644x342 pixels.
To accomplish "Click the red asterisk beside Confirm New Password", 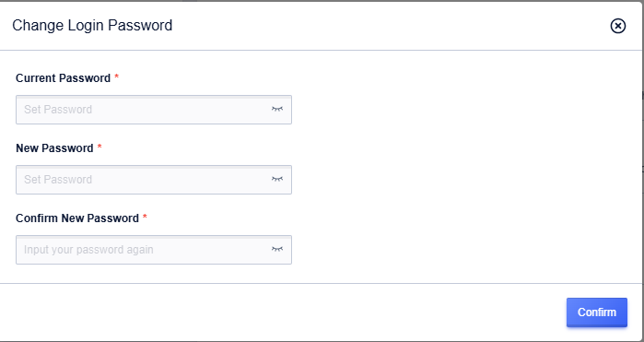I will (x=145, y=217).
